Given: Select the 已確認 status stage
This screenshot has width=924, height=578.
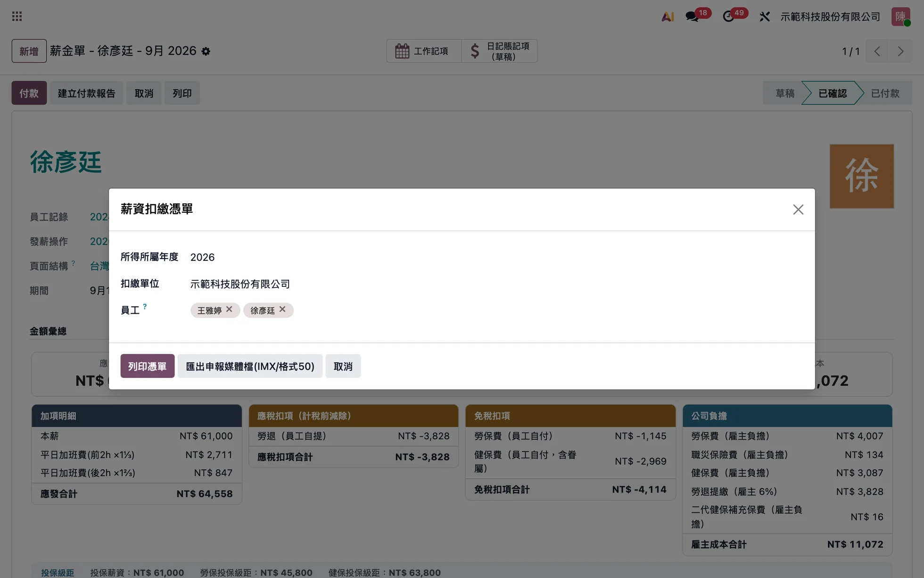Looking at the screenshot, I should coord(833,93).
